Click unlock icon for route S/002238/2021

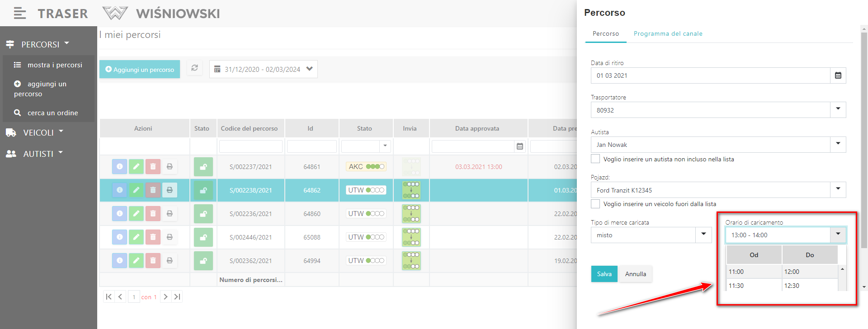click(x=203, y=190)
